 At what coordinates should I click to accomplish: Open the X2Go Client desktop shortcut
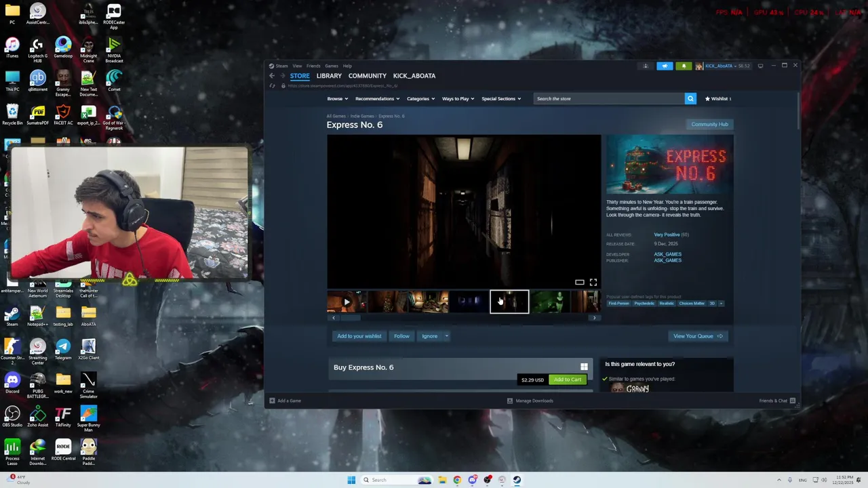[x=88, y=350]
